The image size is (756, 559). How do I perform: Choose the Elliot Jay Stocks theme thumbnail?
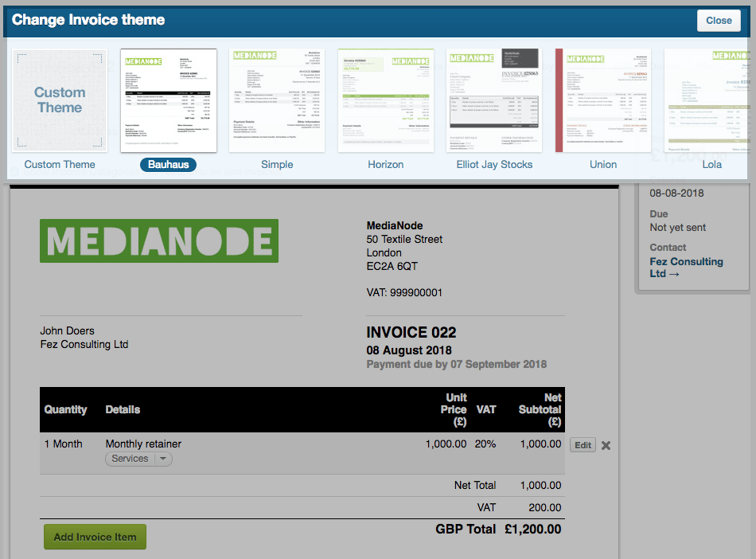pos(494,100)
